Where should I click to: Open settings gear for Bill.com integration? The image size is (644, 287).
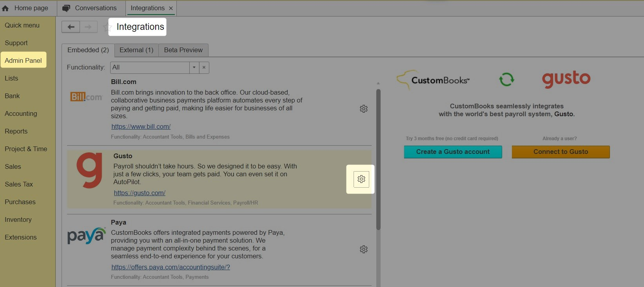(x=363, y=109)
